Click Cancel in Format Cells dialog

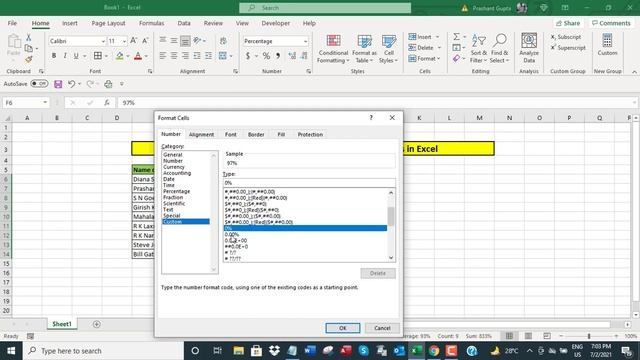pyautogui.click(x=382, y=328)
